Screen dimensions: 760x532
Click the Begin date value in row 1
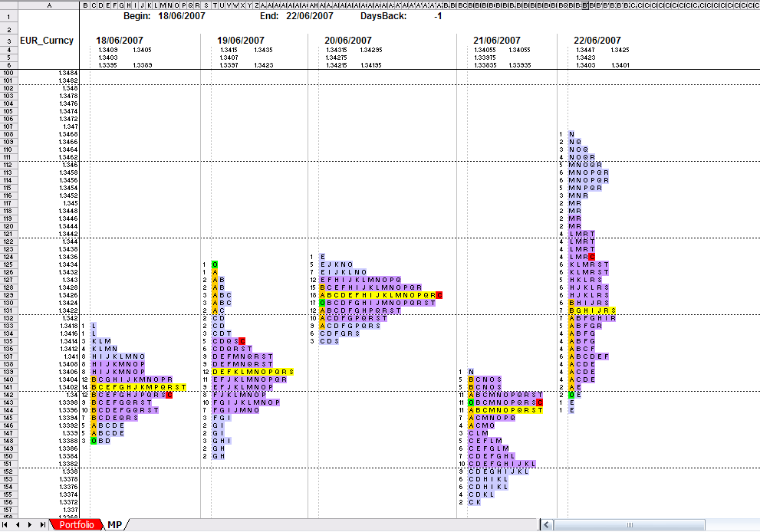(182, 16)
